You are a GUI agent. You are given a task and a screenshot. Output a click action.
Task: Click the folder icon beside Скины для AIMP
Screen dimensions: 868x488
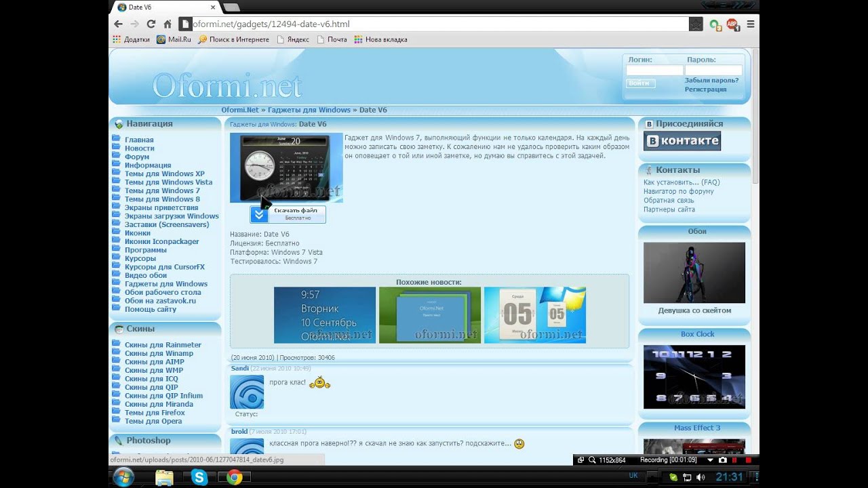tap(116, 361)
